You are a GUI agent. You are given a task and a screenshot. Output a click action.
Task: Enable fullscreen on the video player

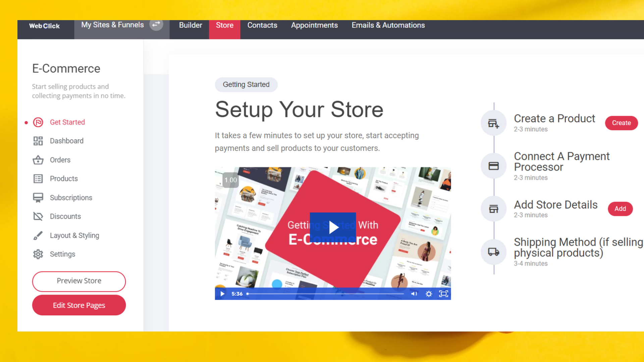[x=443, y=294]
